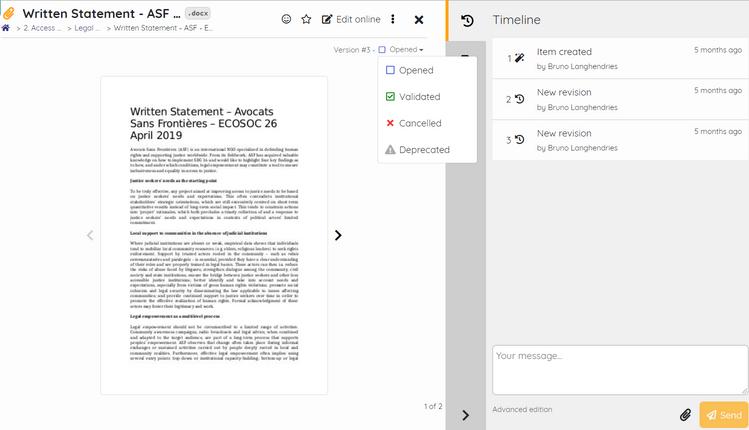Click the document page preview

click(214, 236)
